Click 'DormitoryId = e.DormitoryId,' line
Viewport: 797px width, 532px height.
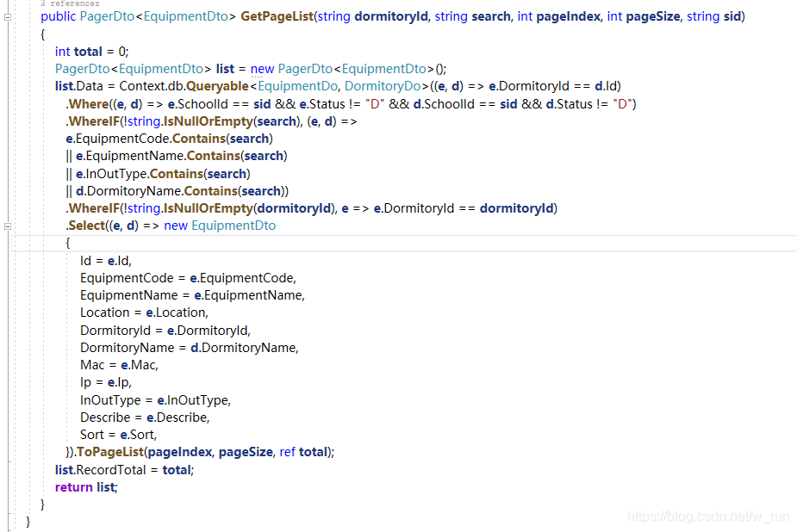click(x=165, y=331)
